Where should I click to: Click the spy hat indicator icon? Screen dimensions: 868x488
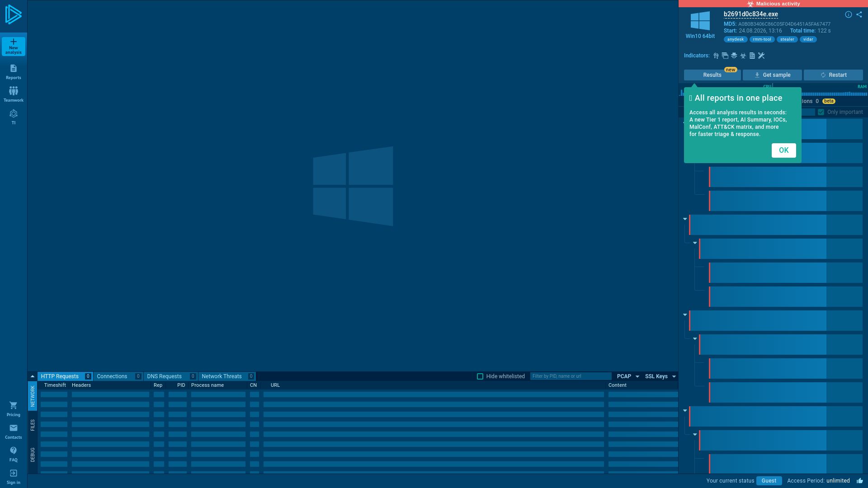tap(734, 56)
